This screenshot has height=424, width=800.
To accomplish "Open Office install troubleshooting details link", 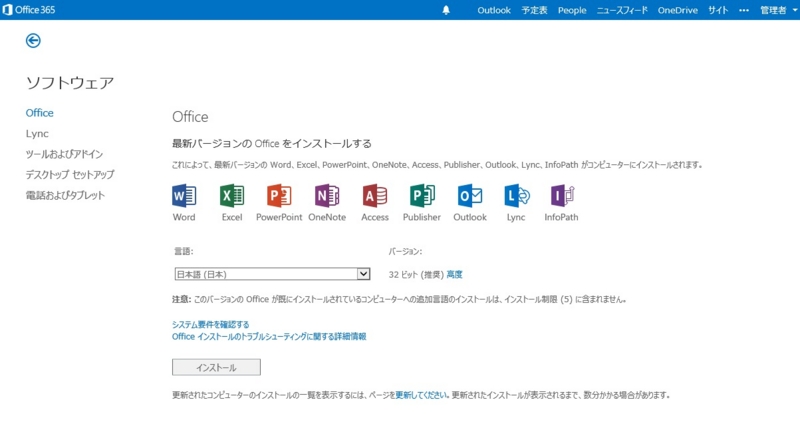I will click(x=269, y=336).
